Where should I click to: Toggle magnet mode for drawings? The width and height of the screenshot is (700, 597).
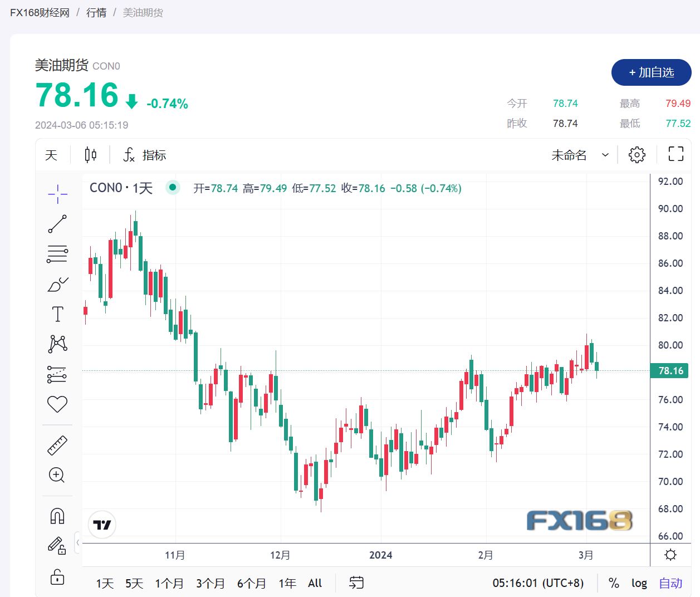pos(57,516)
